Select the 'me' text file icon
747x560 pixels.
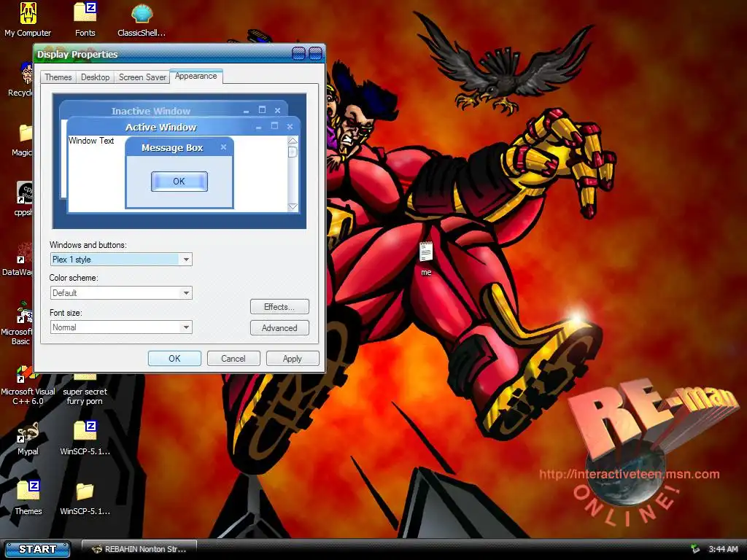tap(426, 252)
